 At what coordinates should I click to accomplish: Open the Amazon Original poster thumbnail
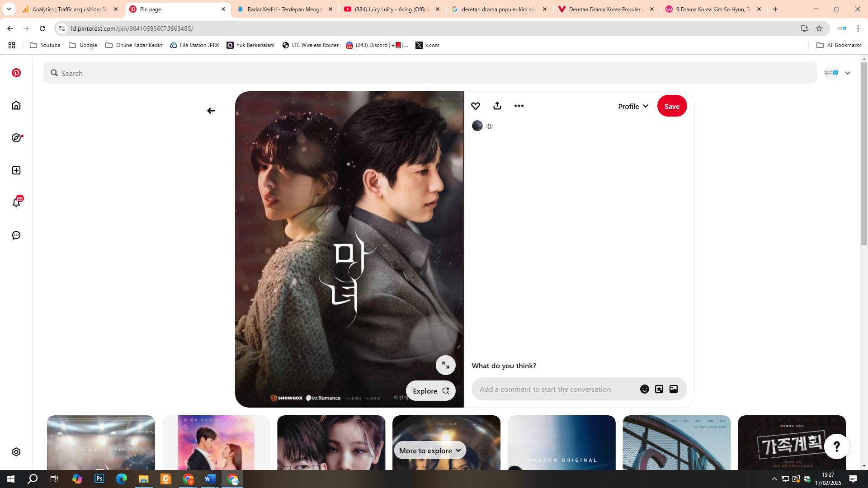[561, 443]
